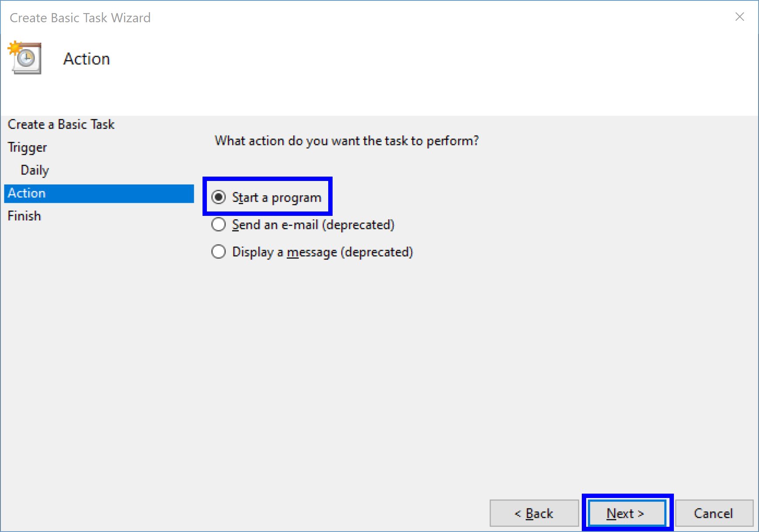
Task: Click the highlighted Action step in sidebar
Action: 99,193
